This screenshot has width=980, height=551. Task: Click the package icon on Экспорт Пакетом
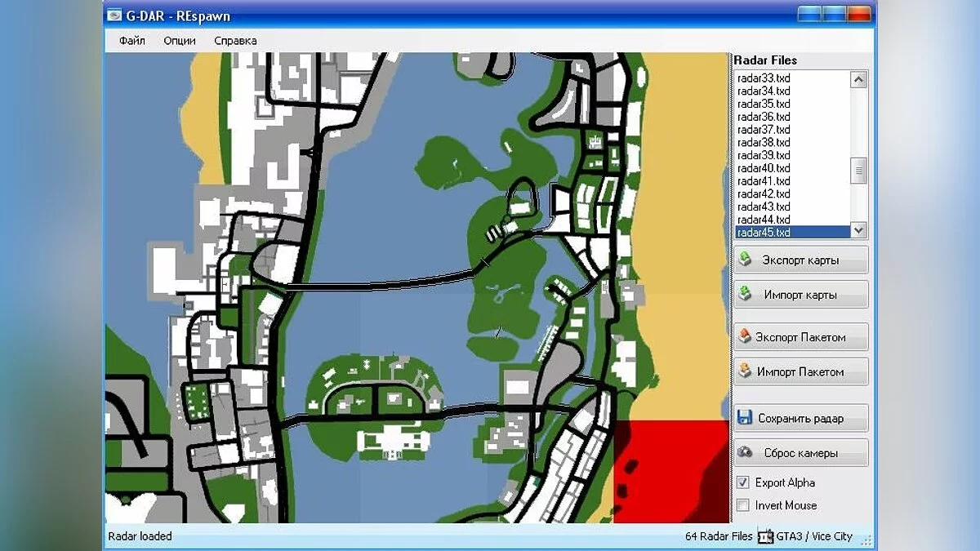[744, 336]
